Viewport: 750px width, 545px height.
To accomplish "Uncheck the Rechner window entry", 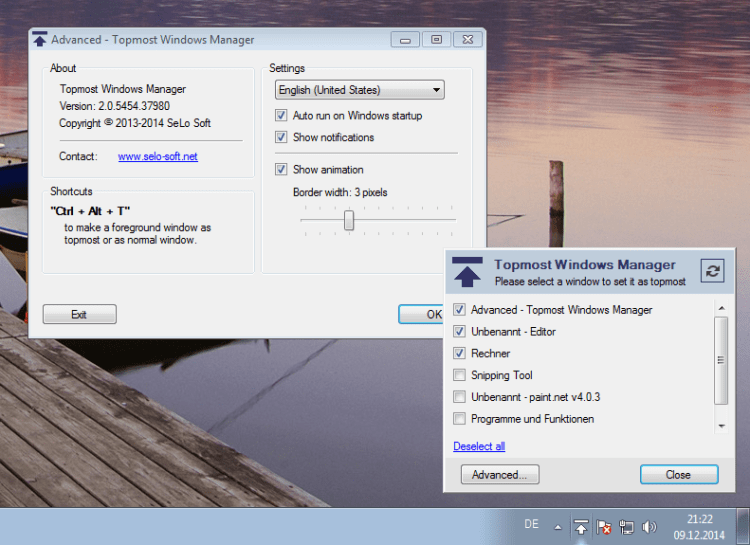I will pyautogui.click(x=459, y=353).
